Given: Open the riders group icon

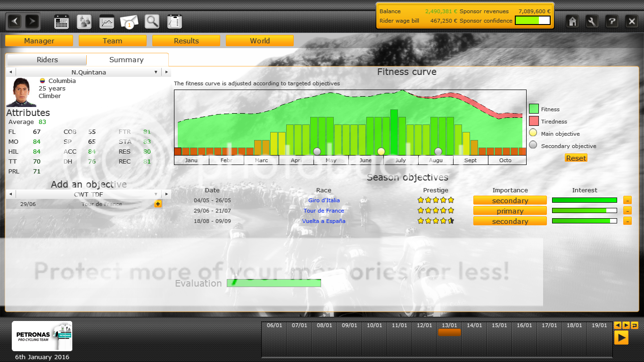Looking at the screenshot, I should click(x=84, y=22).
